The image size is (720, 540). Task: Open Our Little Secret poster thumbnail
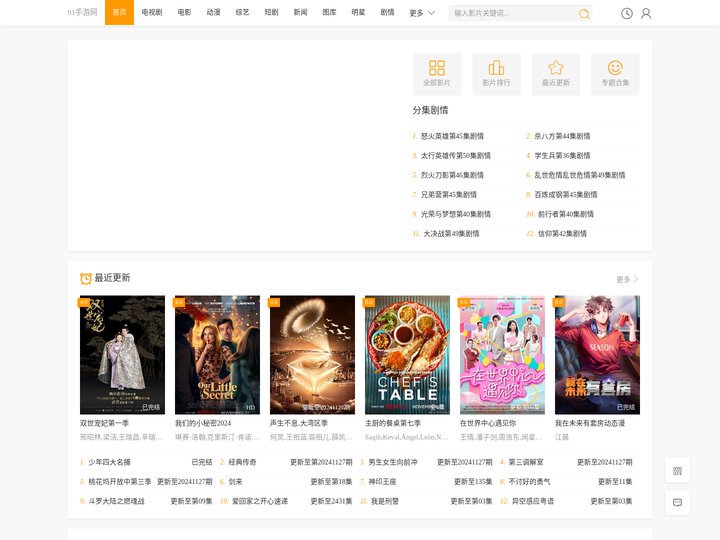[217, 355]
